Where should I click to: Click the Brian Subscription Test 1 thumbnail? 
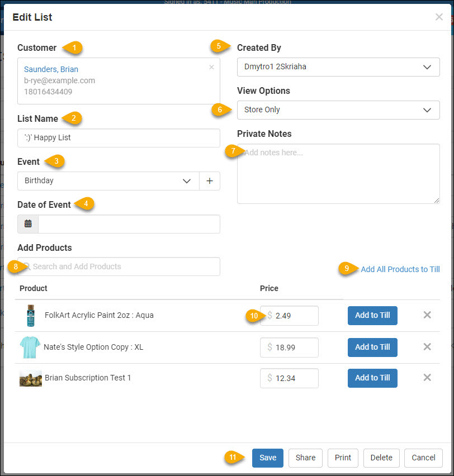coord(30,378)
